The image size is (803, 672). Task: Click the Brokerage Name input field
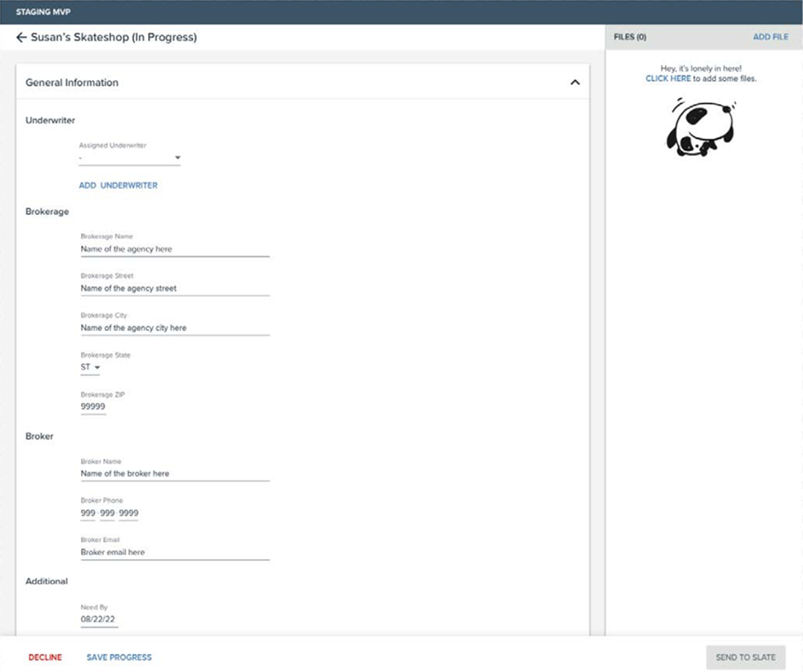coord(174,249)
